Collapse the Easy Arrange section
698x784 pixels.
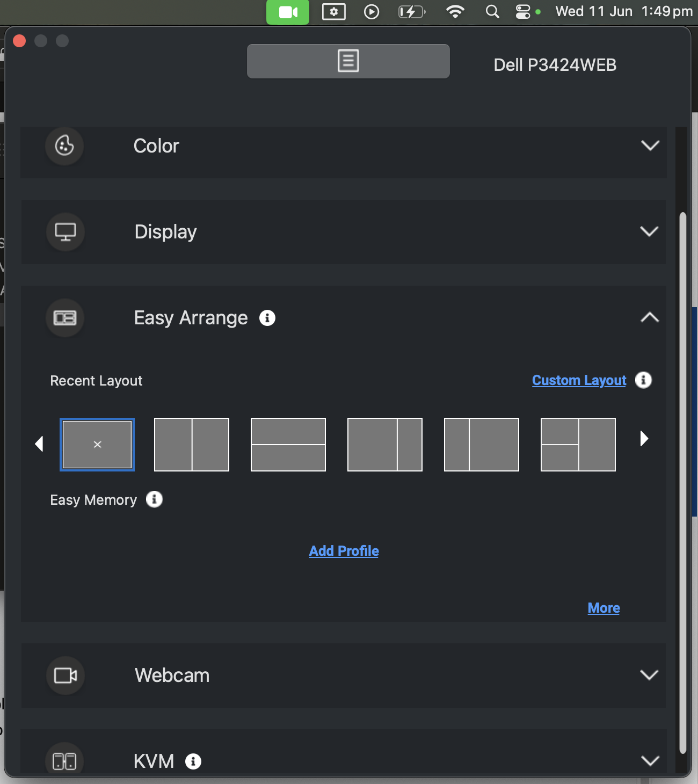click(650, 317)
